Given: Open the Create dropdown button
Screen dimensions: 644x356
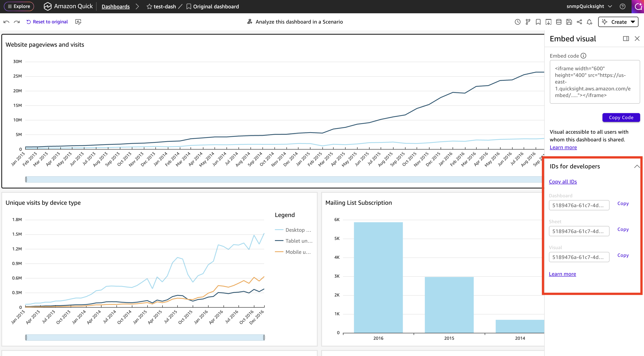Looking at the screenshot, I should coord(618,22).
